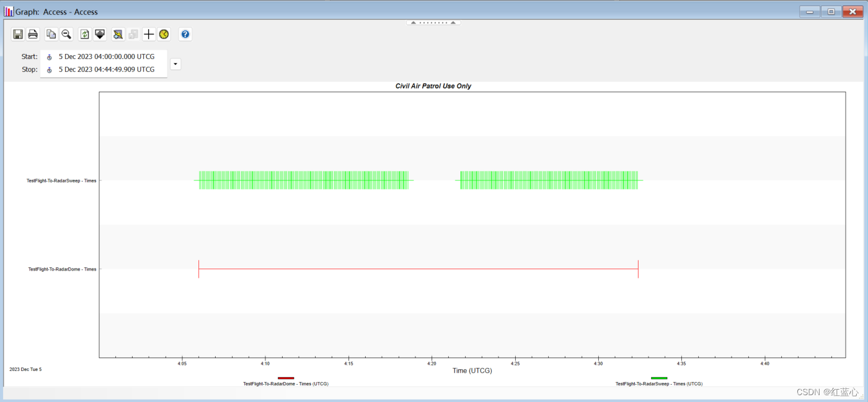Click the 'TestFlight-To-RadarSweep - Times' axis label
This screenshot has height=402, width=868.
pos(61,181)
